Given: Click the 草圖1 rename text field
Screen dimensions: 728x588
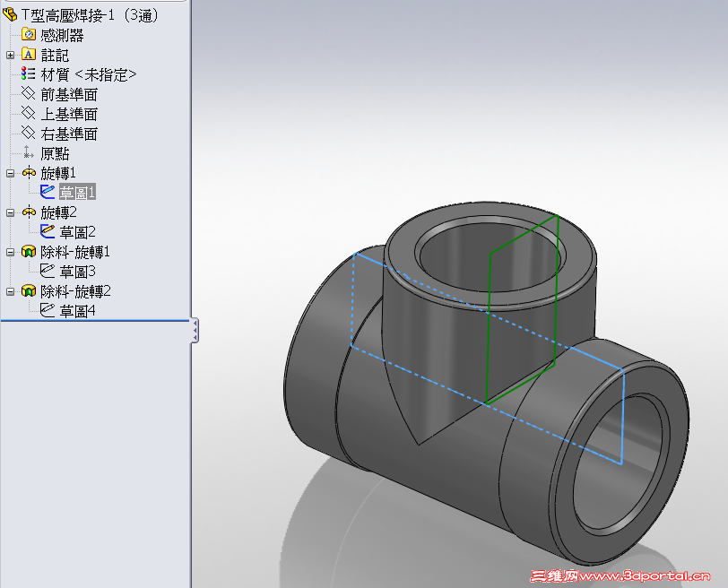Looking at the screenshot, I should pos(80,192).
